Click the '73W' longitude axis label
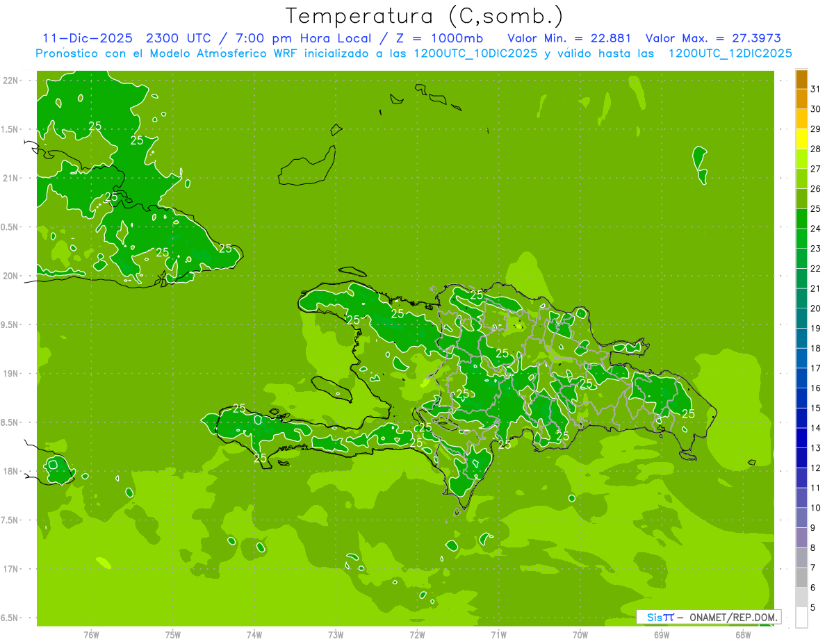834x644 pixels. tap(336, 634)
